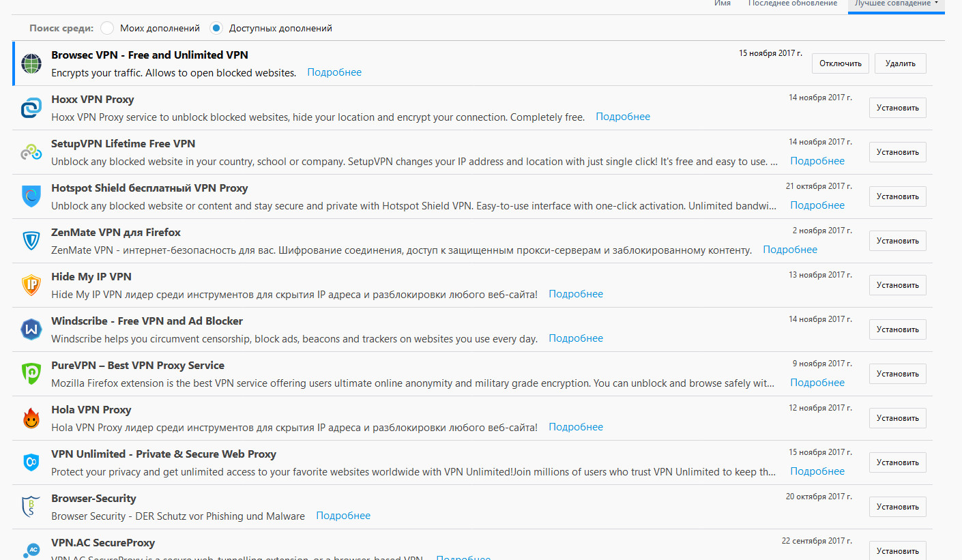Click 'PureVPN – Best VPN Proxy Service' title
The width and height of the screenshot is (962, 560).
coord(138,365)
